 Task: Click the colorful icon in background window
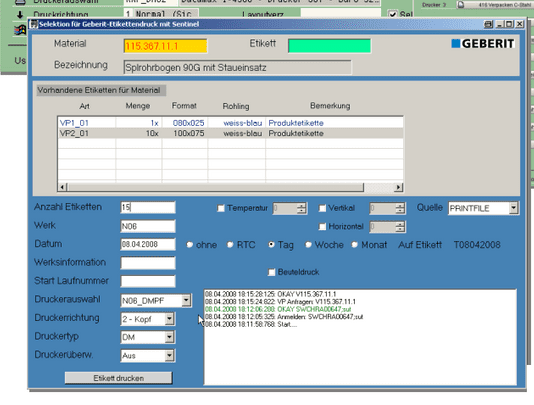[20, 30]
